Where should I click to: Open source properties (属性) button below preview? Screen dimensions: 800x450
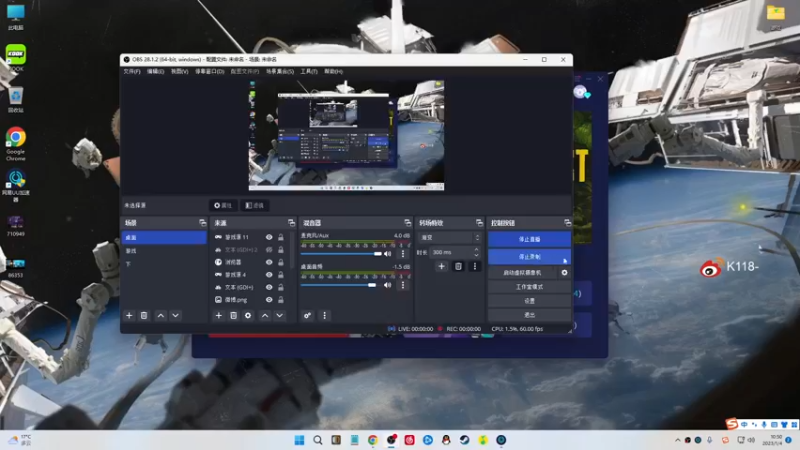[223, 206]
